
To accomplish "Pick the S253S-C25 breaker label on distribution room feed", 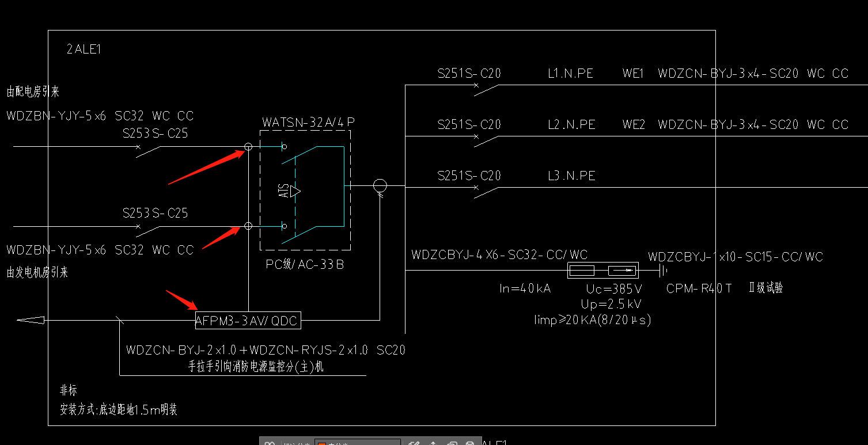I will pos(156,134).
